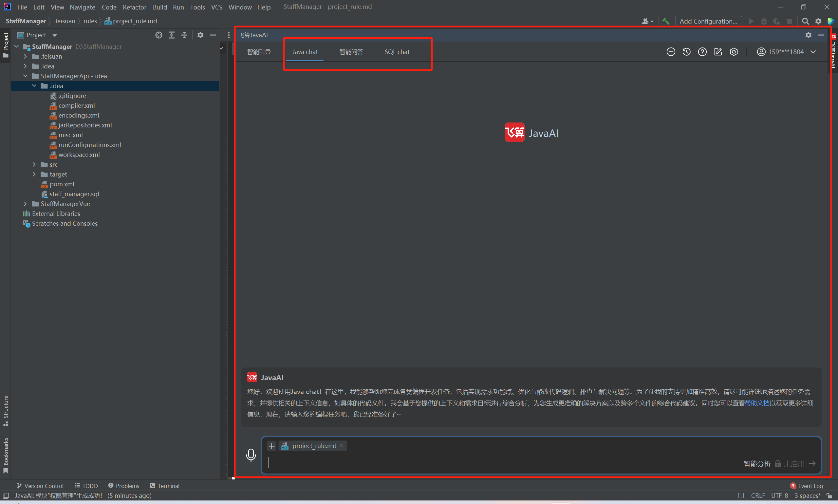The width and height of the screenshot is (838, 504).
Task: Open the Event Log
Action: (807, 486)
